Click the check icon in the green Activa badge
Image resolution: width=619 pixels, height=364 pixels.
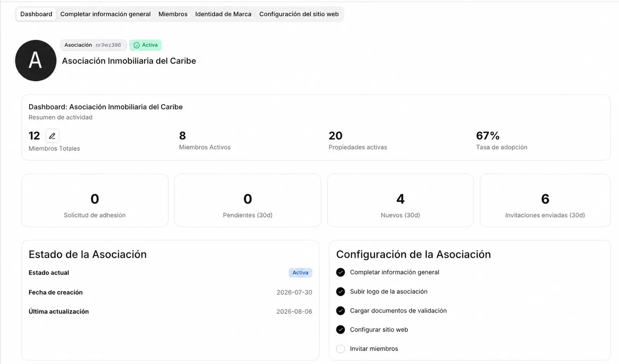(x=137, y=45)
